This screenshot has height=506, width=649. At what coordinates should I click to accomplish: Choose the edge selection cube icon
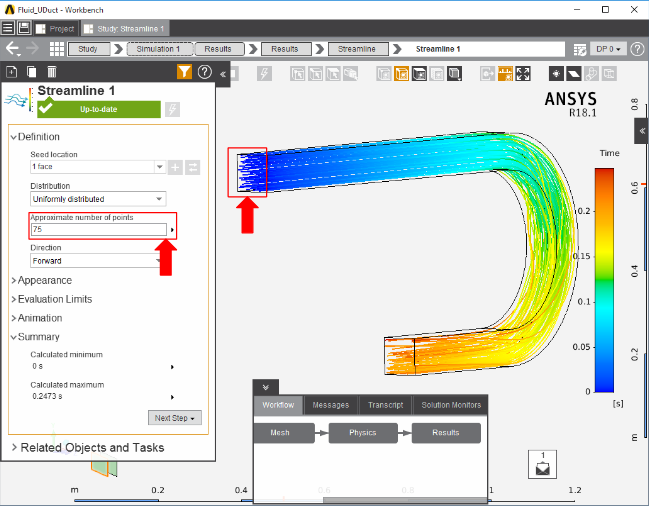coord(315,74)
